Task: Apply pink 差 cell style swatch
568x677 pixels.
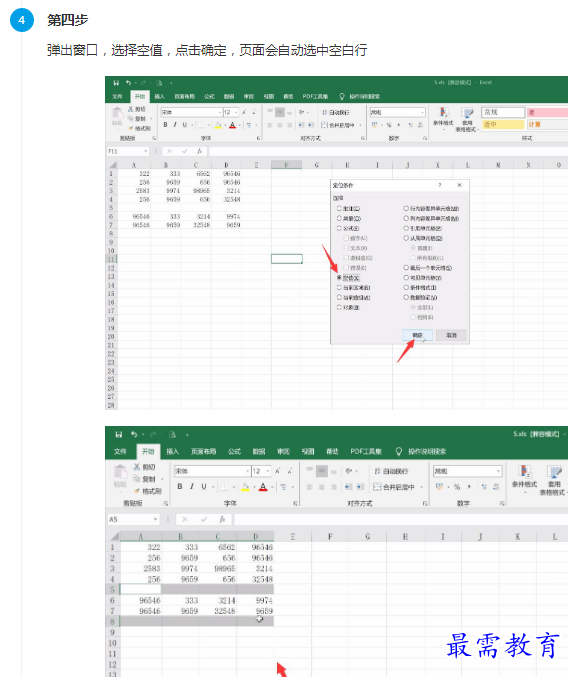Action: pyautogui.click(x=547, y=112)
